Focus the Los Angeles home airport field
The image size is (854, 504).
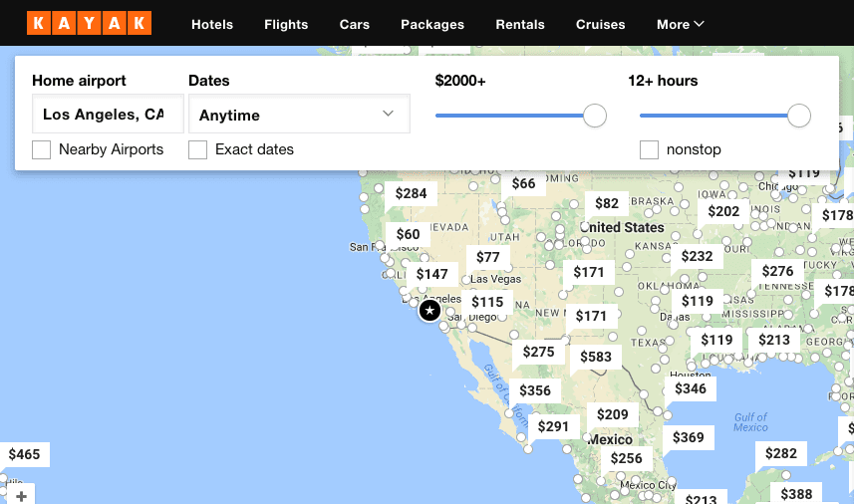[108, 114]
